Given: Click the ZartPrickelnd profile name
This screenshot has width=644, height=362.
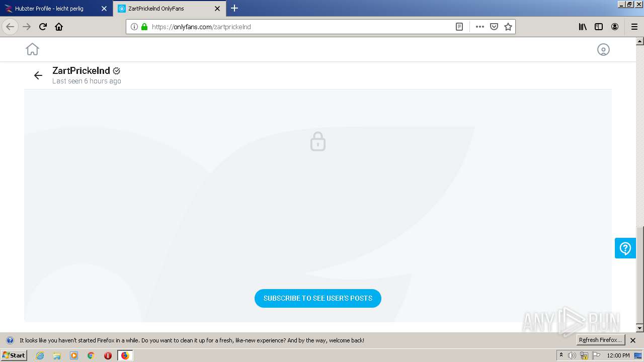Looking at the screenshot, I should pyautogui.click(x=81, y=70).
